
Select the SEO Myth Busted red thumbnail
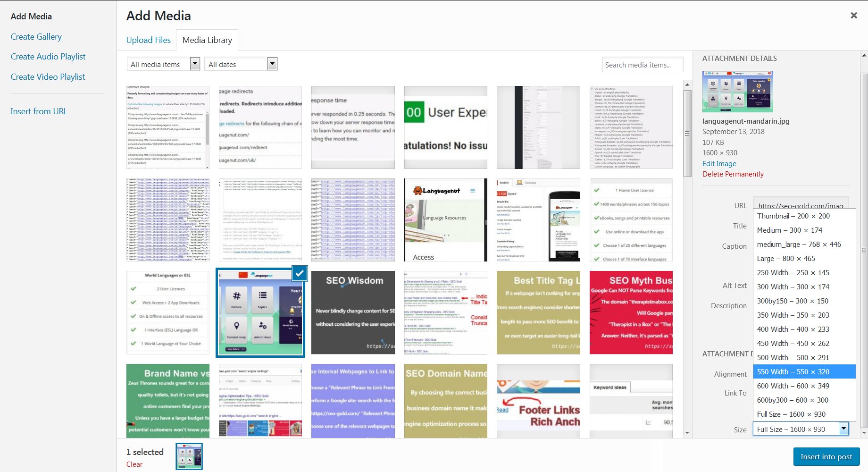pos(631,312)
